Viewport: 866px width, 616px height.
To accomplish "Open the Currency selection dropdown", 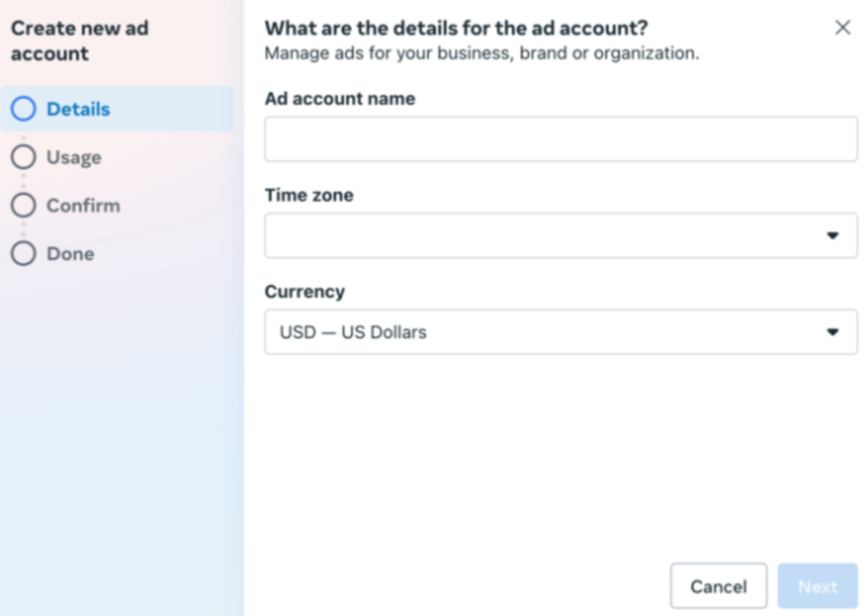I will (x=561, y=333).
